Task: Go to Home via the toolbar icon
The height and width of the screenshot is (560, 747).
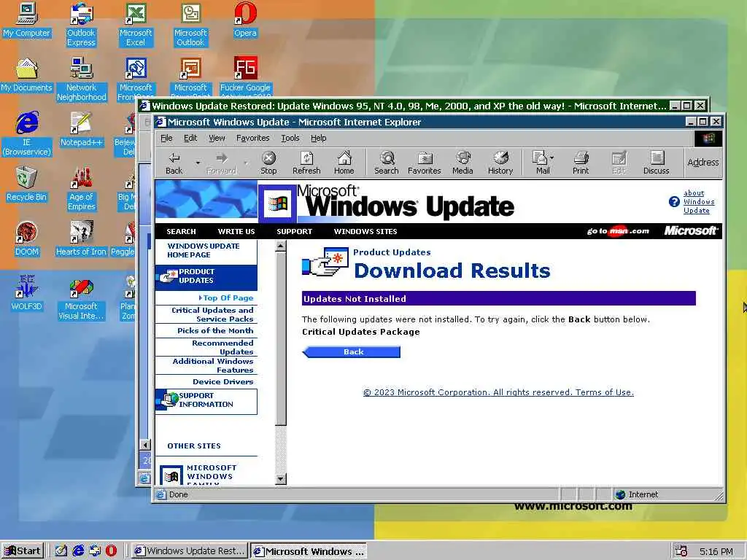Action: (x=344, y=163)
